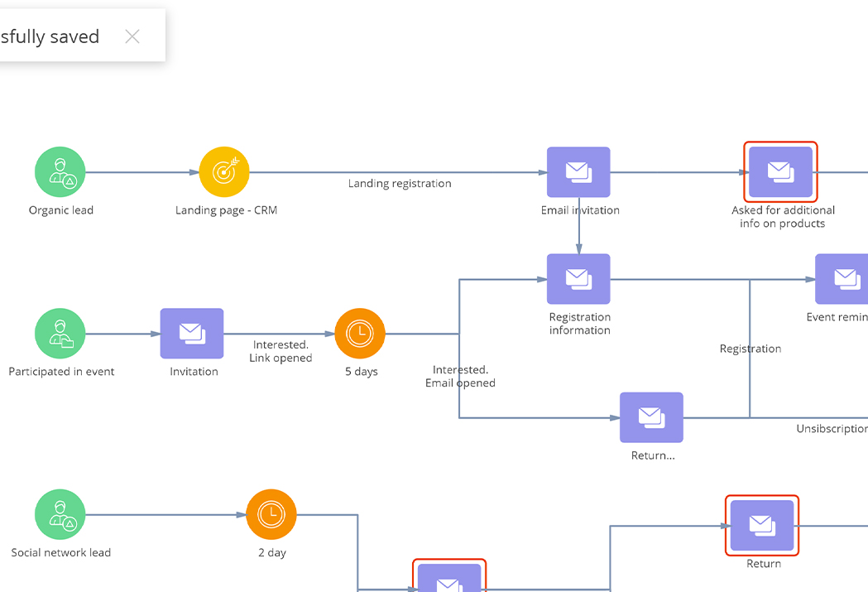Click the Interested. Email opened transition label

point(460,376)
